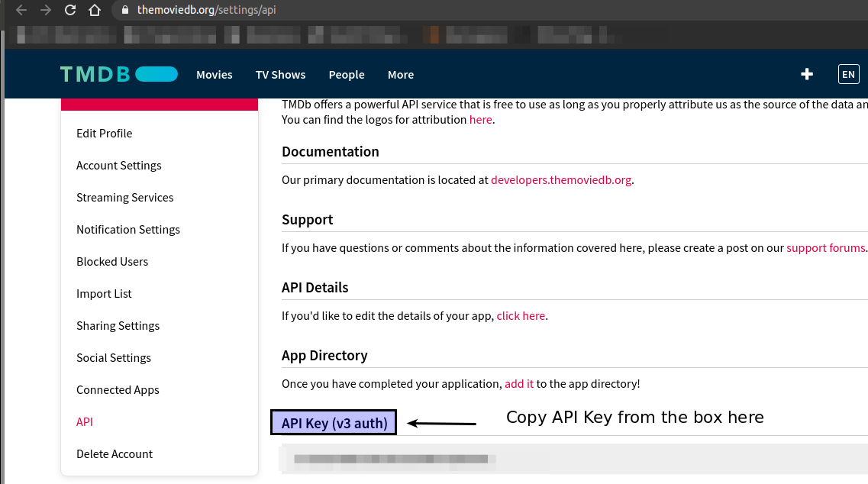Screen dimensions: 868x484
Task: Open the More menu
Action: (401, 75)
